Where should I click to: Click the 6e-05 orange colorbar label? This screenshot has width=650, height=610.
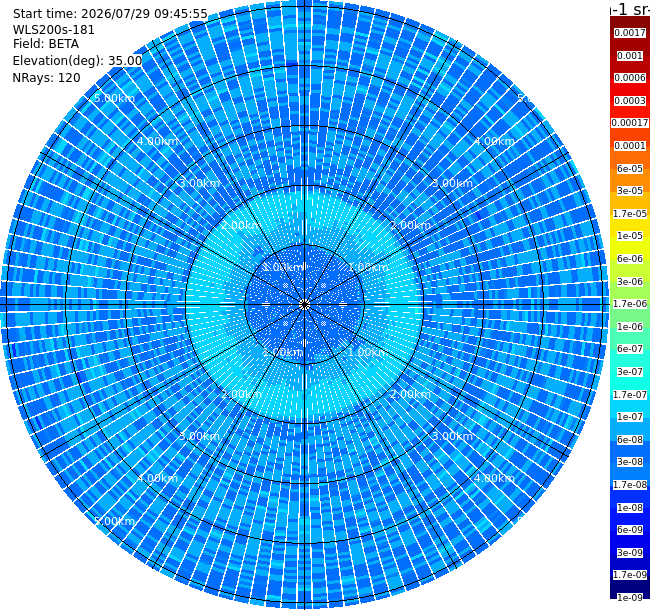click(630, 169)
